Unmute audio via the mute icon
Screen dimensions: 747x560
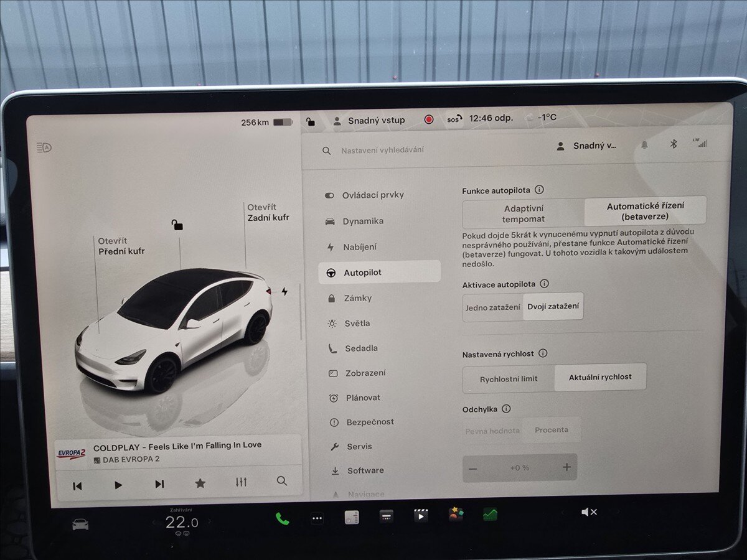click(588, 511)
